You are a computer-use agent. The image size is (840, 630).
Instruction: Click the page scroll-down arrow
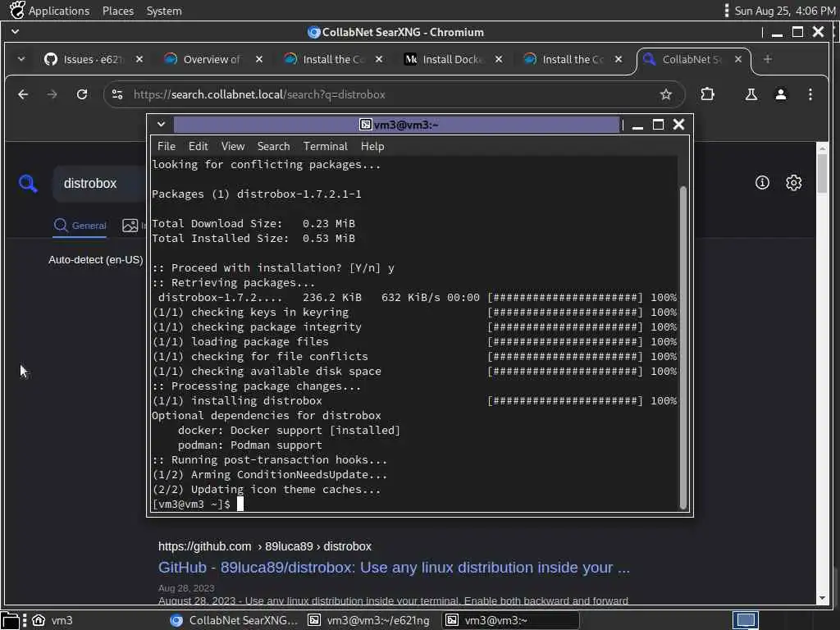822,598
